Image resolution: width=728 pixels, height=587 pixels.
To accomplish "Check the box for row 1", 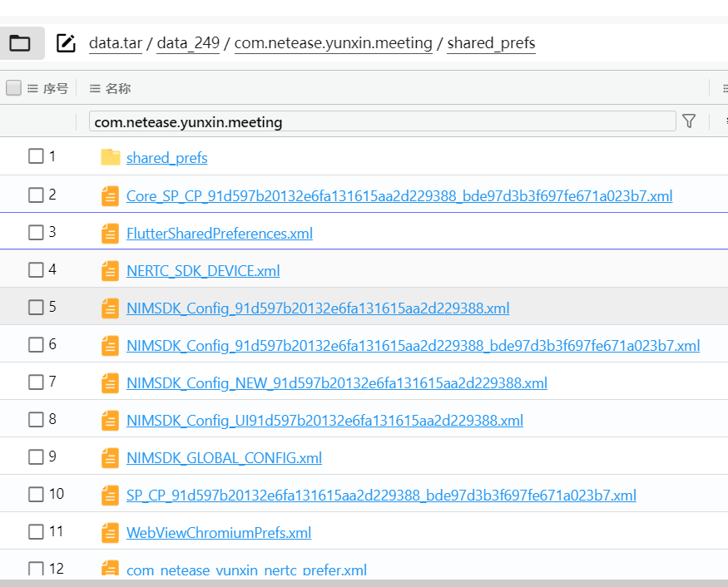I will pos(36,156).
